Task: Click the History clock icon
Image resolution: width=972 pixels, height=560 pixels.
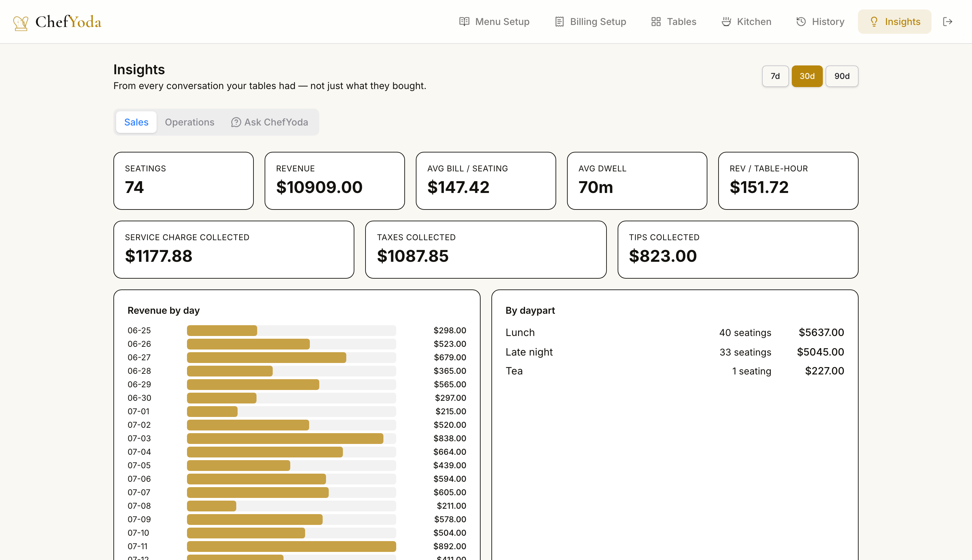Action: coord(801,22)
